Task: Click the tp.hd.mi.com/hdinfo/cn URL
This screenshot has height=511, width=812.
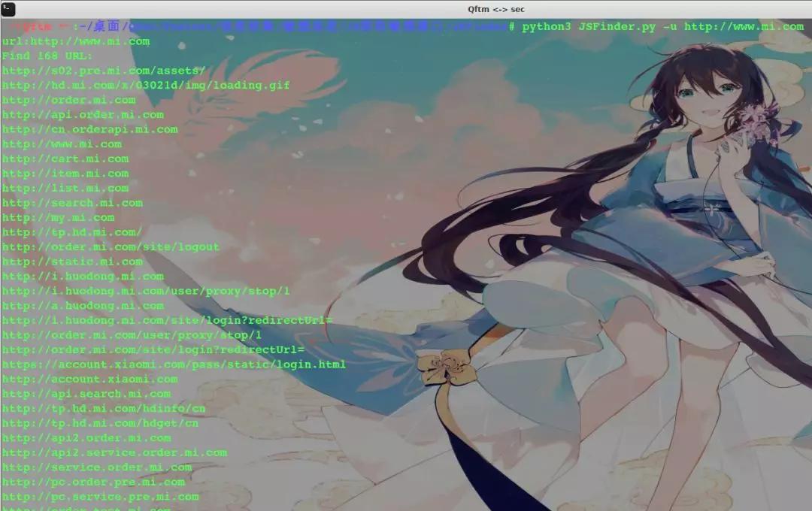Action: pyautogui.click(x=104, y=409)
